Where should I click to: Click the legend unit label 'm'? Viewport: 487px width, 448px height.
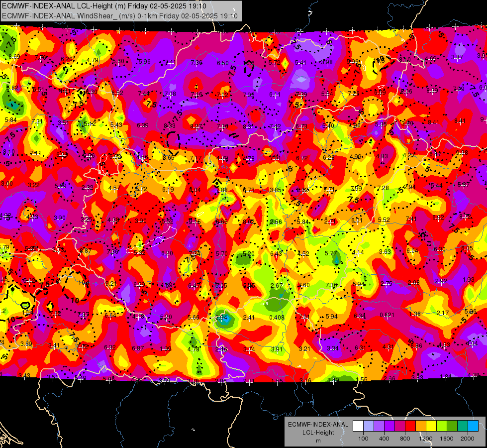[x=318, y=441]
